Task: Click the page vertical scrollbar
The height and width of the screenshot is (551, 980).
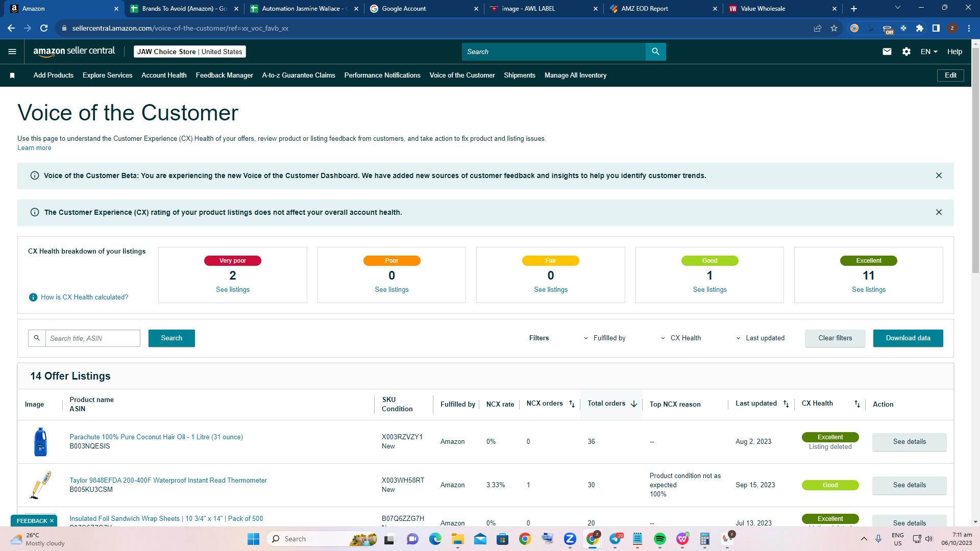Action: [x=975, y=161]
